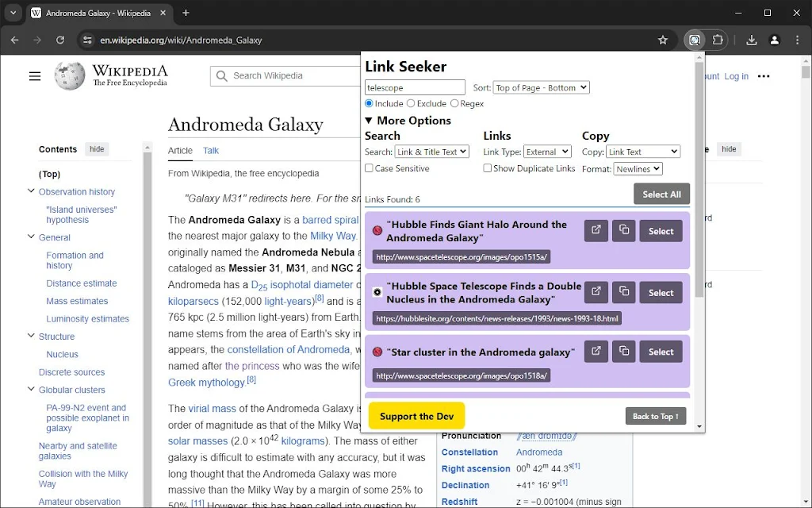
Task: Collapse the More Options disclosure triangle
Action: (369, 121)
